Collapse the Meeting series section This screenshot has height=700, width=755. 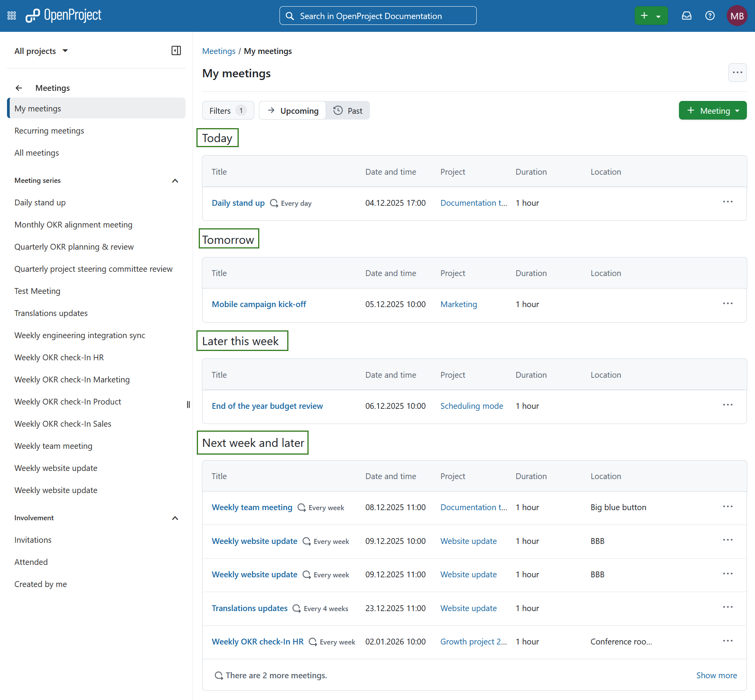pos(175,181)
